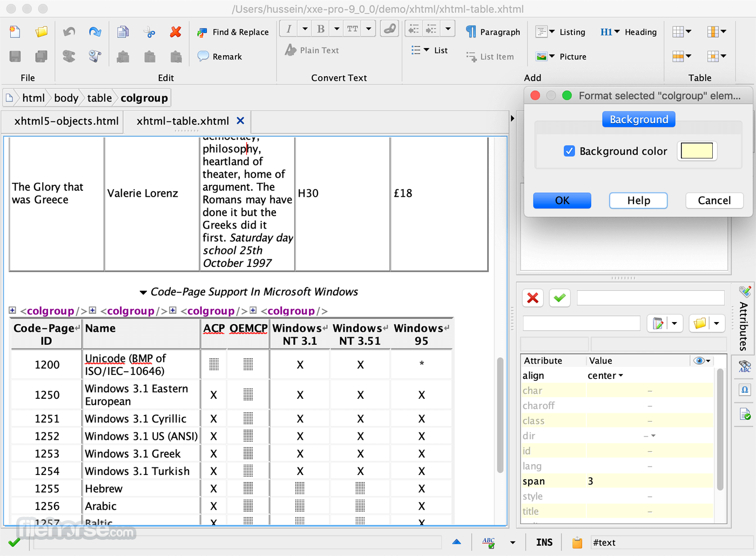Viewport: 756px width, 556px height.
Task: Pick the yellow background color swatch
Action: (x=697, y=151)
